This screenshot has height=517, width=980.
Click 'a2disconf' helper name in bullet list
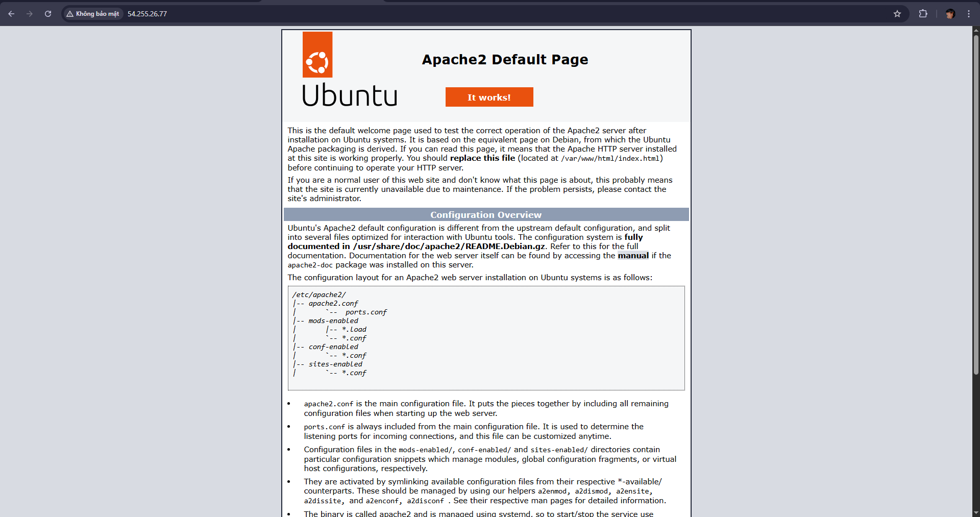(425, 501)
